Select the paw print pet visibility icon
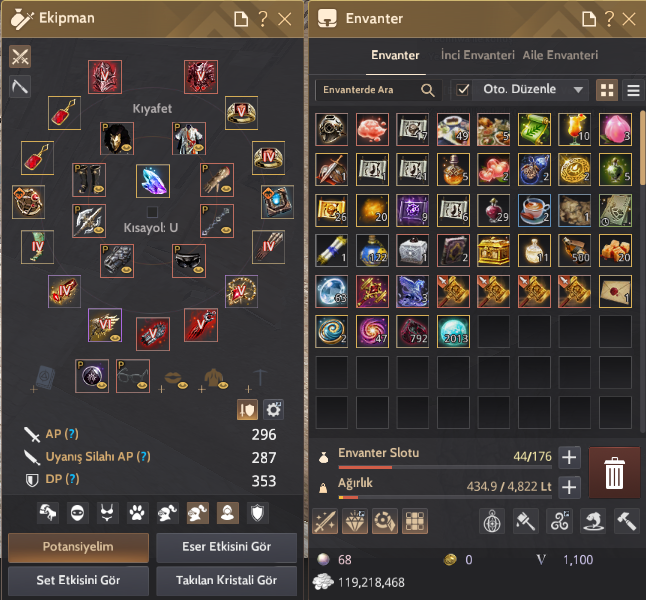The width and height of the screenshot is (646, 600). click(137, 513)
